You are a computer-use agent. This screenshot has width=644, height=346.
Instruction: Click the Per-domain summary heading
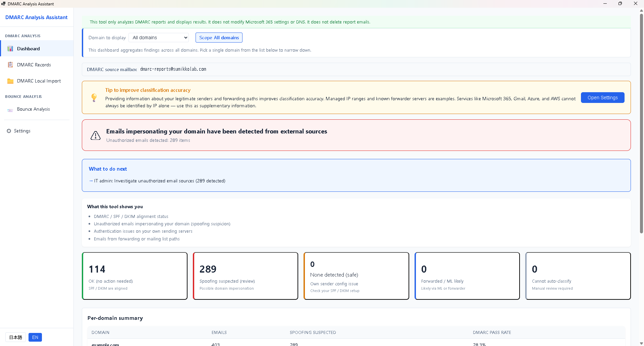click(x=115, y=318)
